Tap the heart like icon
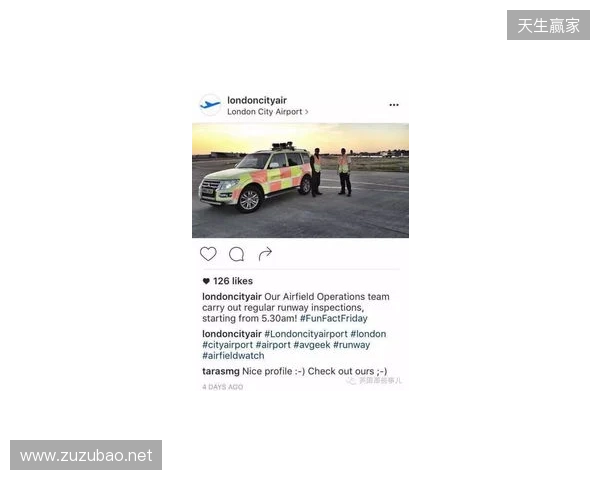The width and height of the screenshot is (600, 480). point(208,254)
